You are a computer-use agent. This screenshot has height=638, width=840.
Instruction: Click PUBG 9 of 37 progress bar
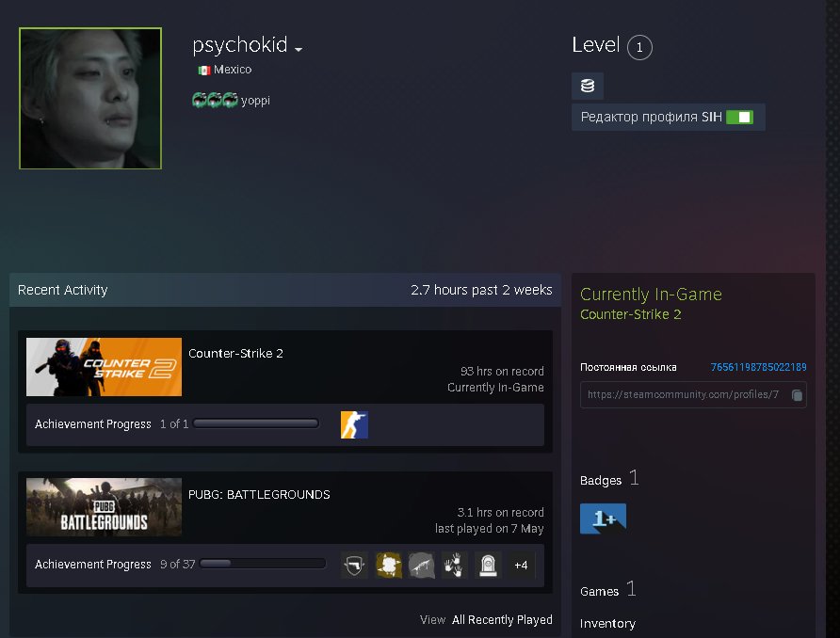pos(263,564)
